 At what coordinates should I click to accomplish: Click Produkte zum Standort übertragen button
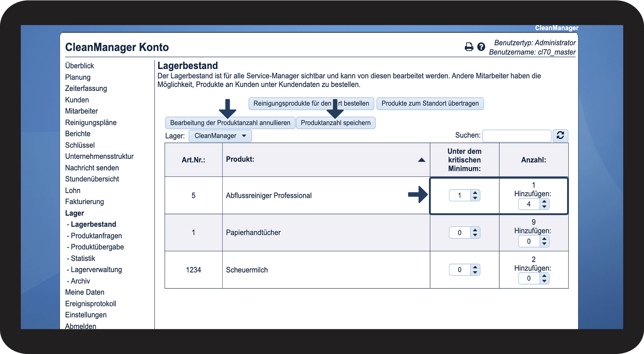[x=430, y=104]
